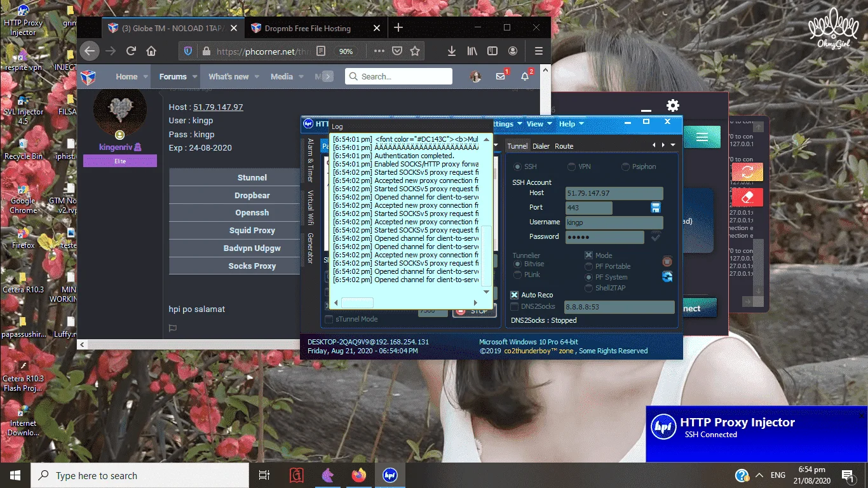
Task: Click the orange refresh button in background window
Action: (x=747, y=172)
